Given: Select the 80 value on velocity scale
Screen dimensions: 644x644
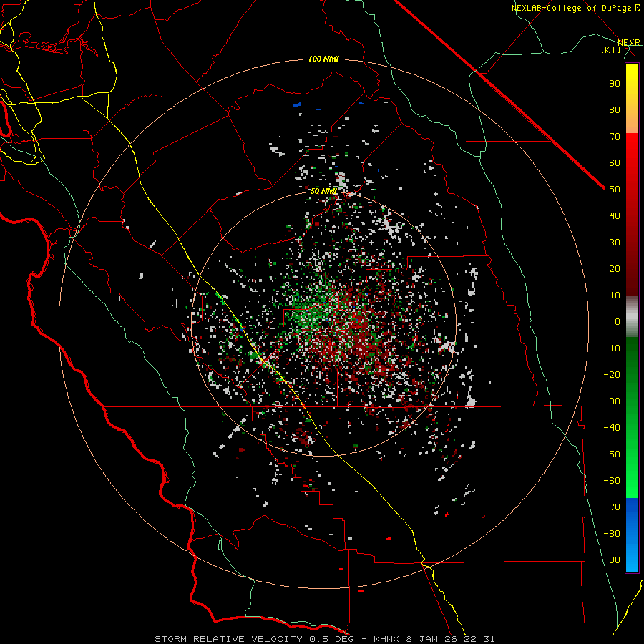Looking at the screenshot, I should point(615,109).
